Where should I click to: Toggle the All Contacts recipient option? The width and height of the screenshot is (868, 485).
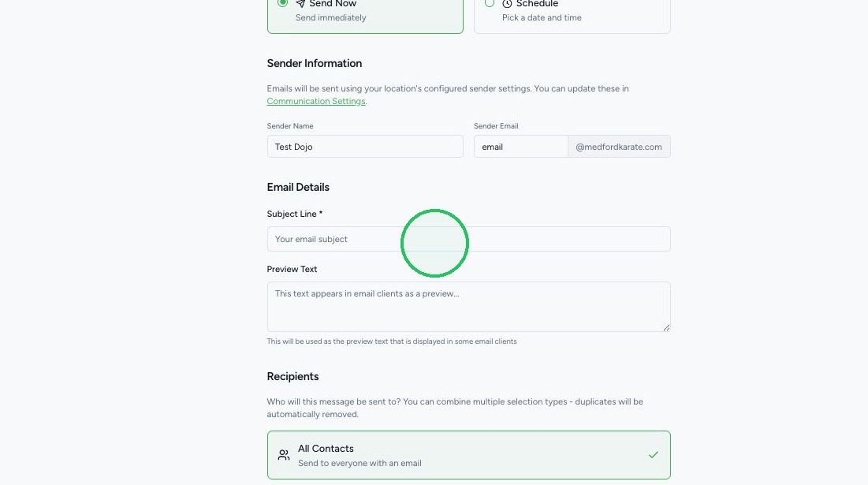[x=468, y=455]
